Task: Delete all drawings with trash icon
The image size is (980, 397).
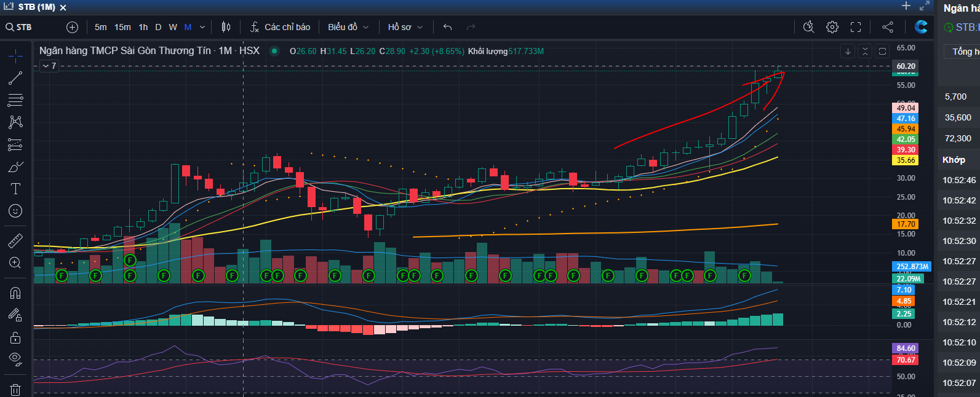Action: tap(15, 389)
